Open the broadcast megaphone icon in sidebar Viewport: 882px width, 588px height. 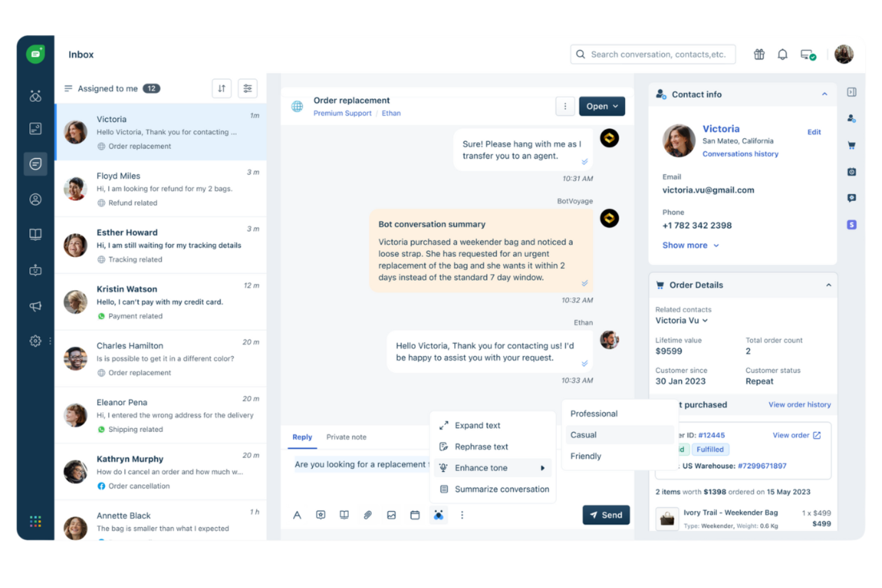point(35,306)
